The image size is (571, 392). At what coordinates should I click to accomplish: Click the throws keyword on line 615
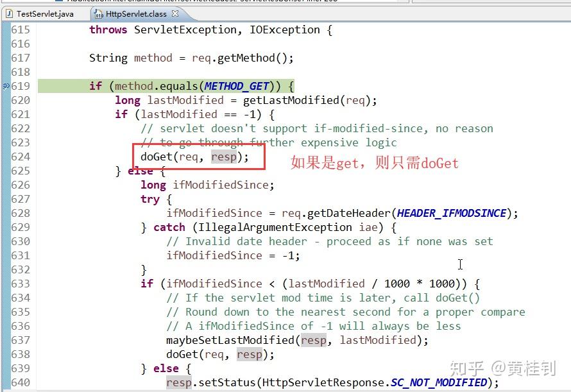point(108,30)
